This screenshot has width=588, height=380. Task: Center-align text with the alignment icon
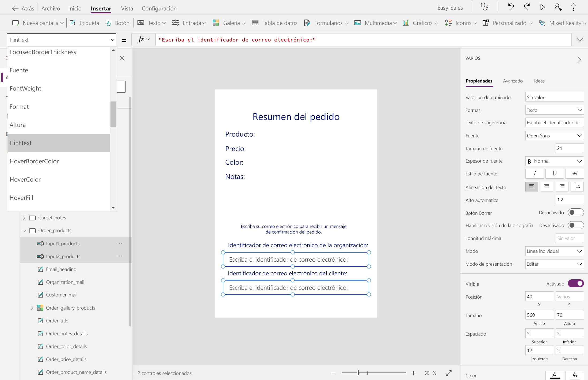(547, 187)
